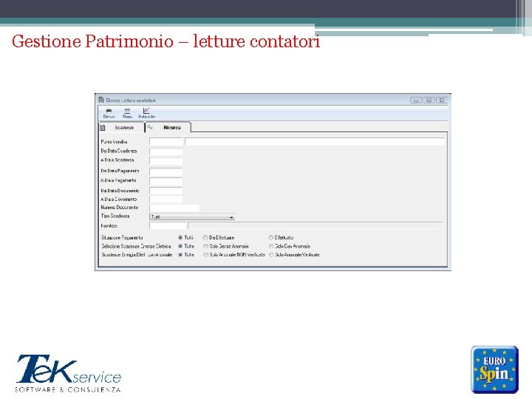The height and width of the screenshot is (399, 532).
Task: Open the Tipo Scadenza dropdown
Action: click(192, 216)
